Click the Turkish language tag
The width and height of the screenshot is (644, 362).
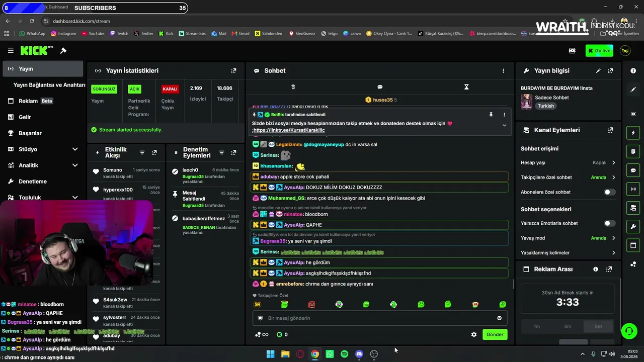[545, 106]
